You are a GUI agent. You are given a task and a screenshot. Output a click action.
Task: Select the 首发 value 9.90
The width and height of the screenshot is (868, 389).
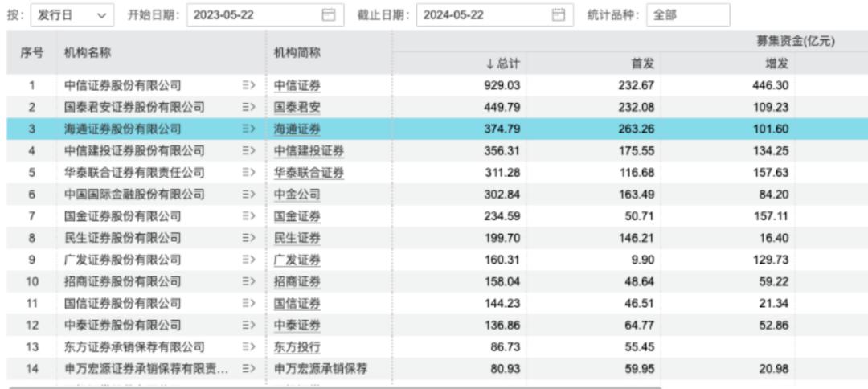(x=643, y=260)
